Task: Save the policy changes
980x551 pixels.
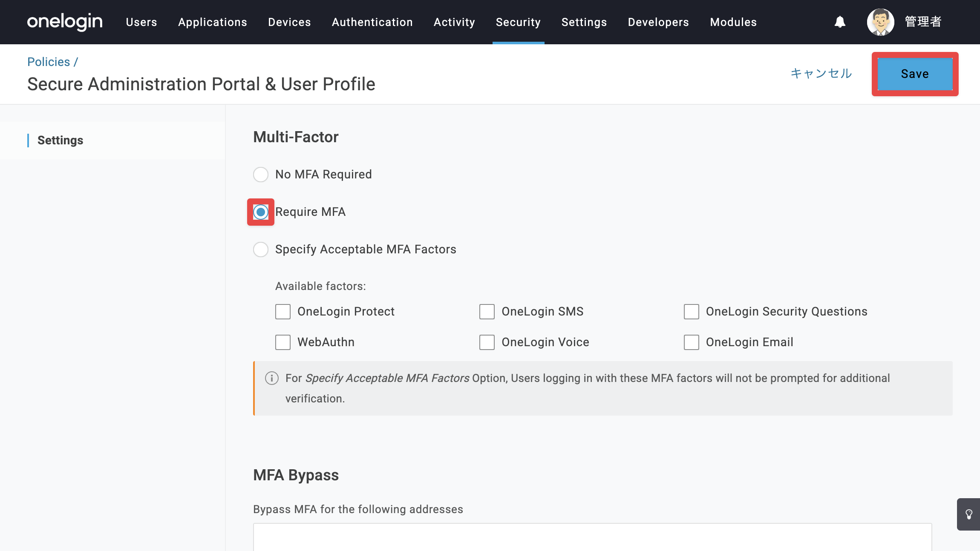Action: click(x=915, y=74)
